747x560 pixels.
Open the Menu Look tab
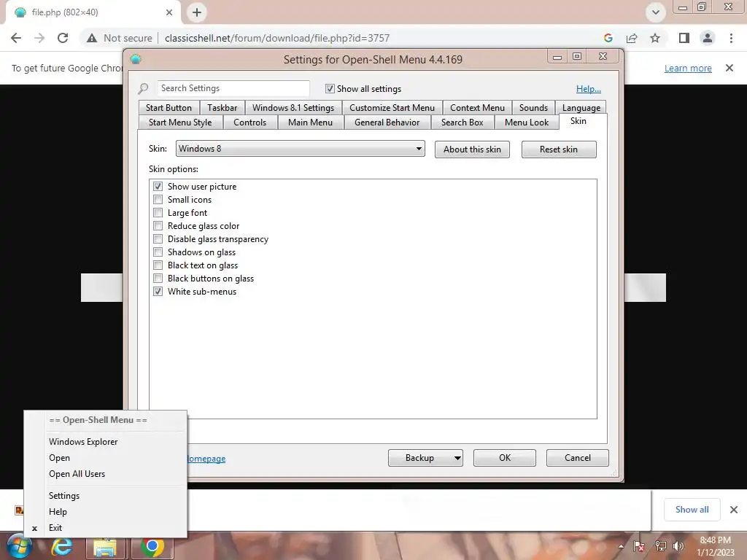click(x=527, y=122)
